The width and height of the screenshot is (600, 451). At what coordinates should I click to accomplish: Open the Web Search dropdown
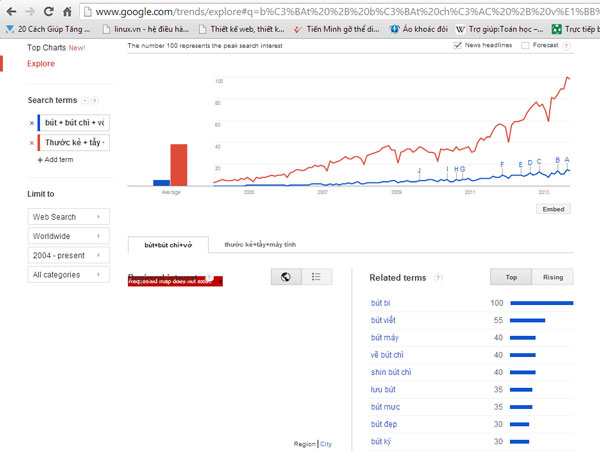coord(69,217)
